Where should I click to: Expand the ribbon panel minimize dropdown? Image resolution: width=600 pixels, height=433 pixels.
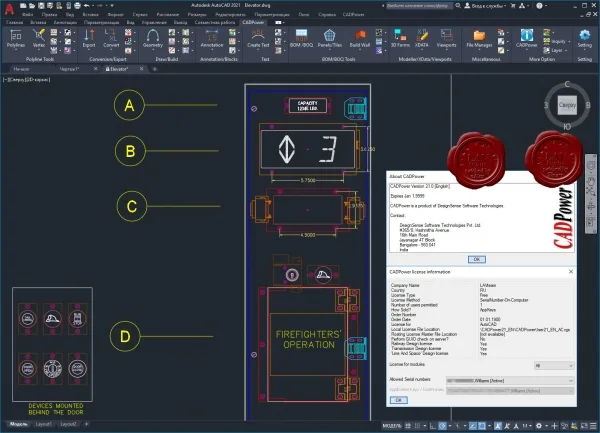pos(284,23)
